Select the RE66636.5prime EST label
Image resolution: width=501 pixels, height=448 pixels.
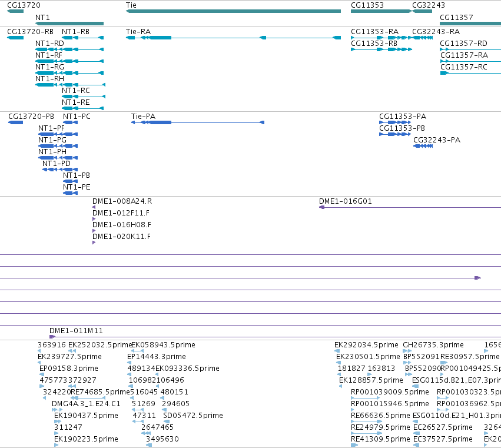click(380, 416)
